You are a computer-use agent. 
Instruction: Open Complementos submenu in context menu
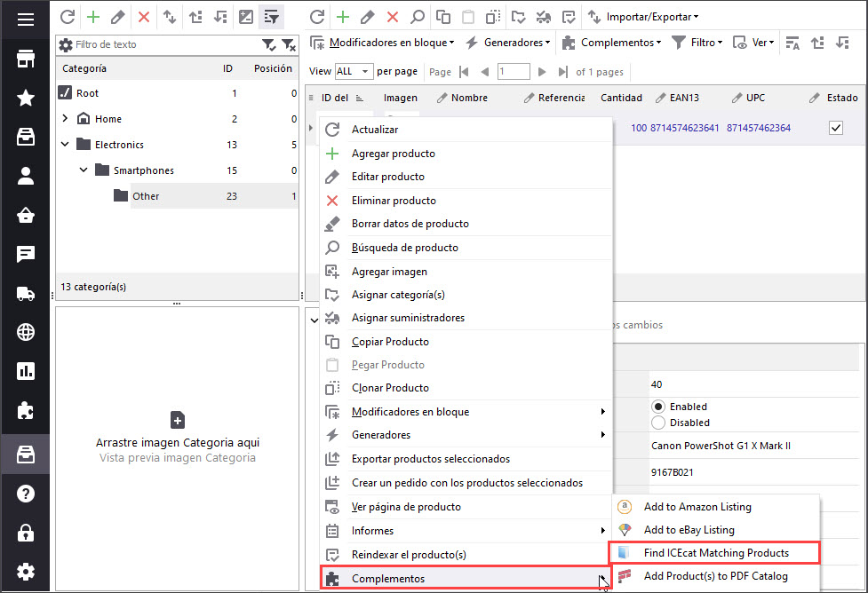(x=466, y=578)
